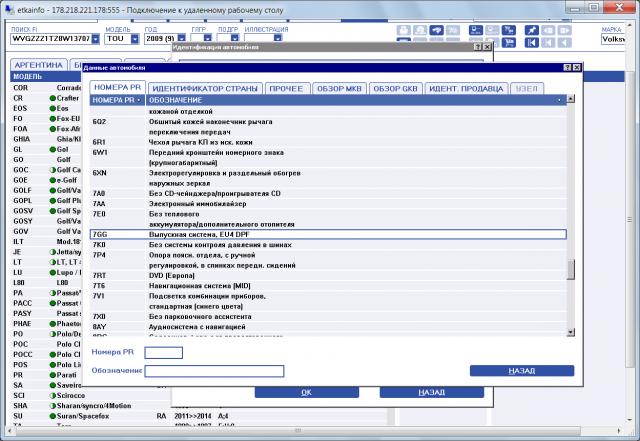Click main window vertical scrollbar thumb
This screenshot has height=441, width=640.
pos(629,220)
